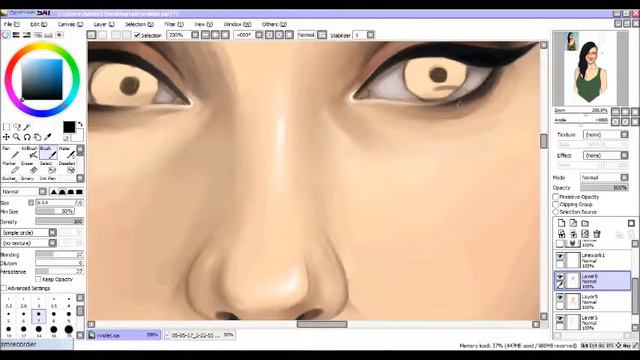The width and height of the screenshot is (640, 360).
Task: Select the Pen brush tool
Action: tap(10, 153)
